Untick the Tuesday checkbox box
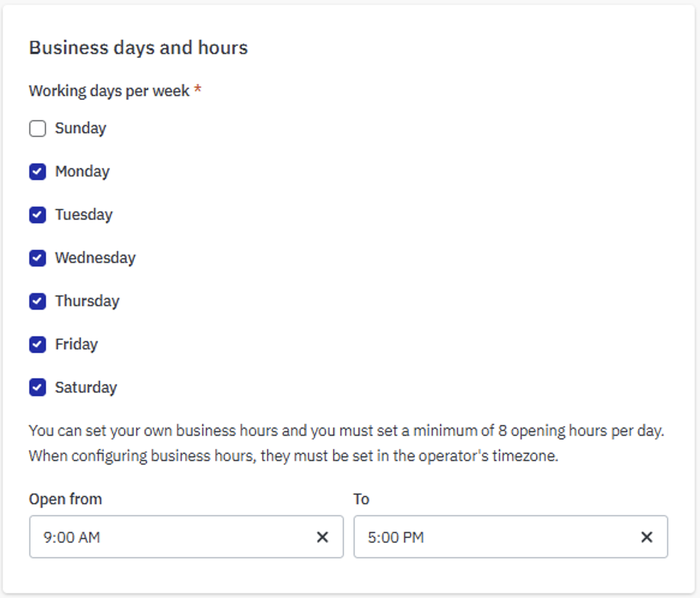The height and width of the screenshot is (598, 700). click(38, 215)
